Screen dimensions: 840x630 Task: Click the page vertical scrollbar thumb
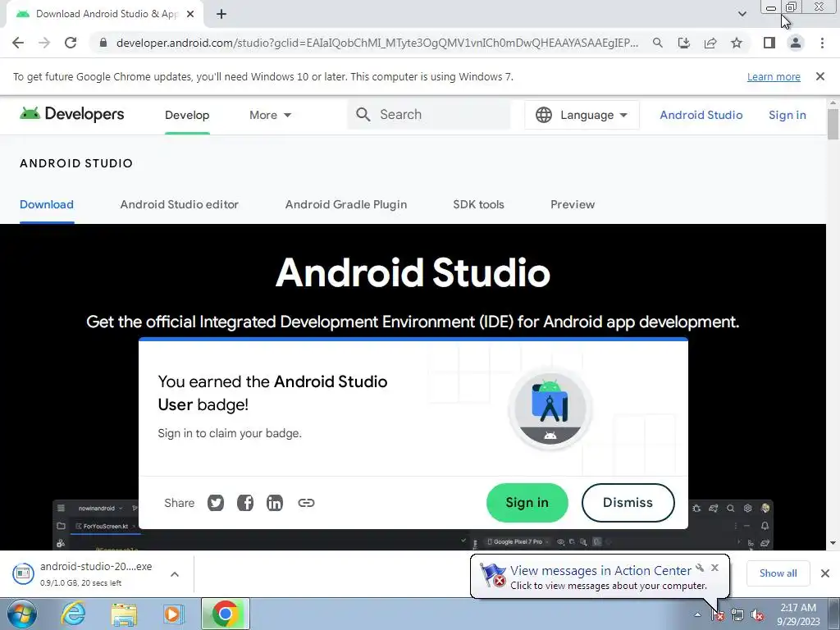pyautogui.click(x=833, y=125)
